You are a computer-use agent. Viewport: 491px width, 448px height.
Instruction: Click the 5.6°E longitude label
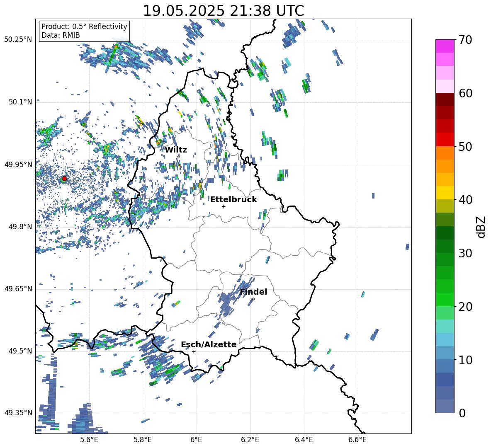pos(89,440)
